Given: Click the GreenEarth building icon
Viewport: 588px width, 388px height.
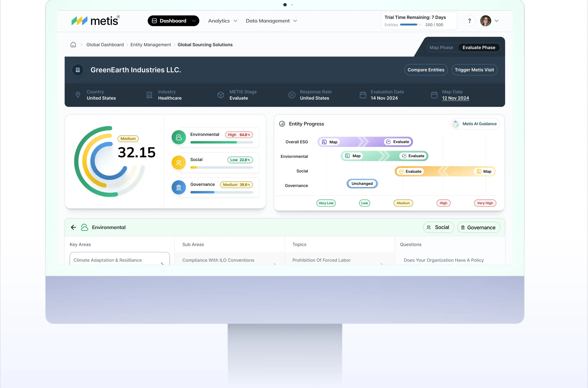Looking at the screenshot, I should 78,70.
